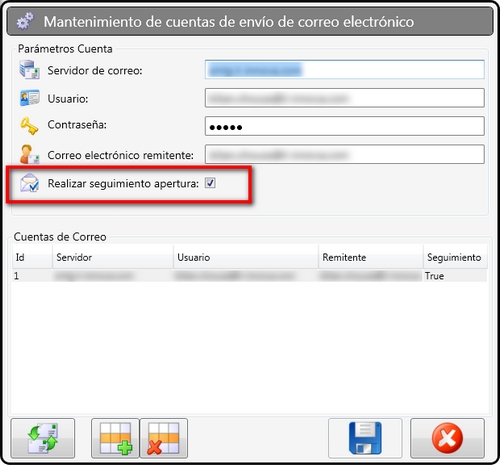Click the sender person with envelope icon
This screenshot has width=500, height=465.
click(29, 154)
